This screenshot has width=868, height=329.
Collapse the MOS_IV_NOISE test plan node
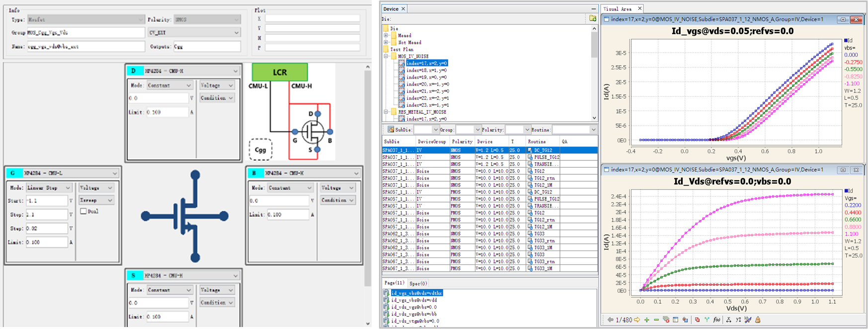386,57
